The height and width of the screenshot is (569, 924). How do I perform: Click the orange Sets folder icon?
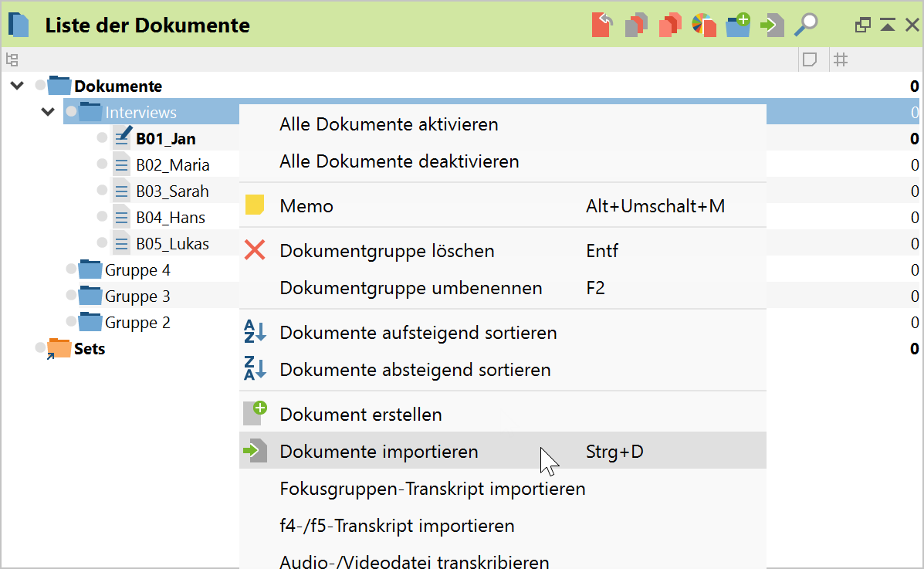pos(59,348)
